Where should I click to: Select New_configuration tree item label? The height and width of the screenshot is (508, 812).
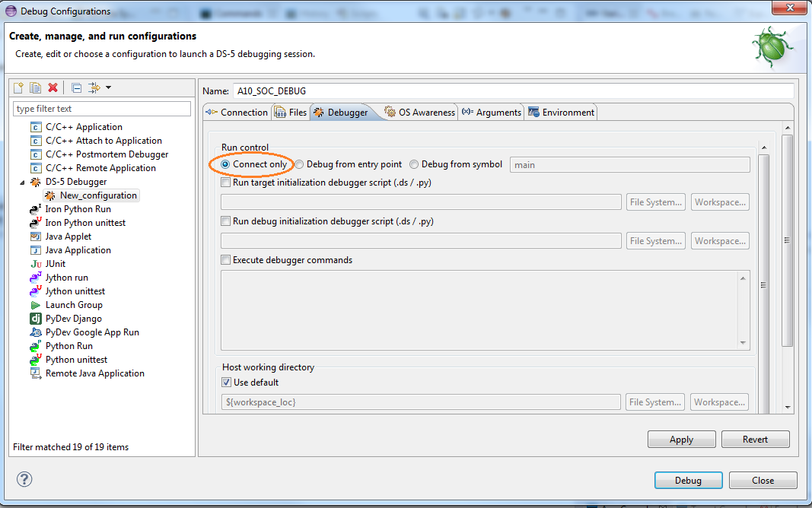coord(98,195)
